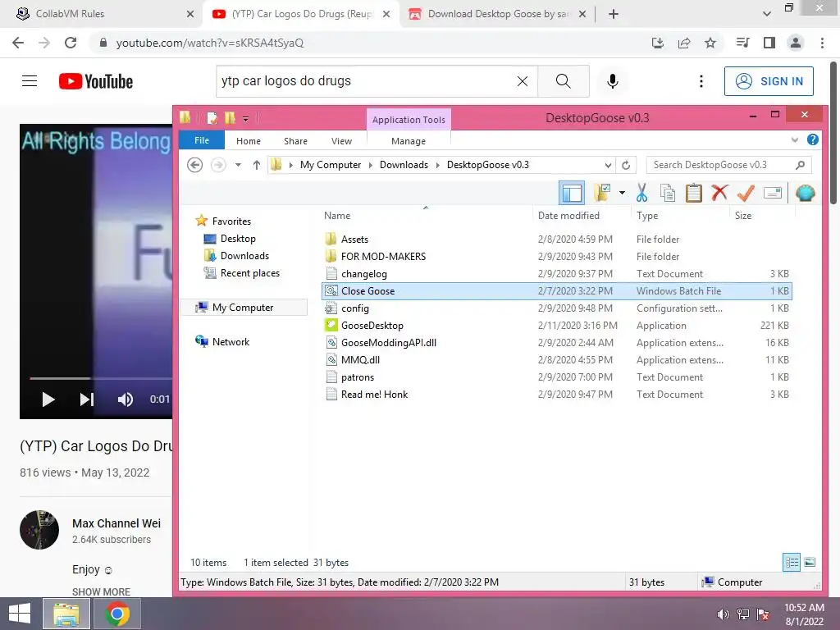The width and height of the screenshot is (840, 630).
Task: Select the Assets folder
Action: tap(354, 239)
